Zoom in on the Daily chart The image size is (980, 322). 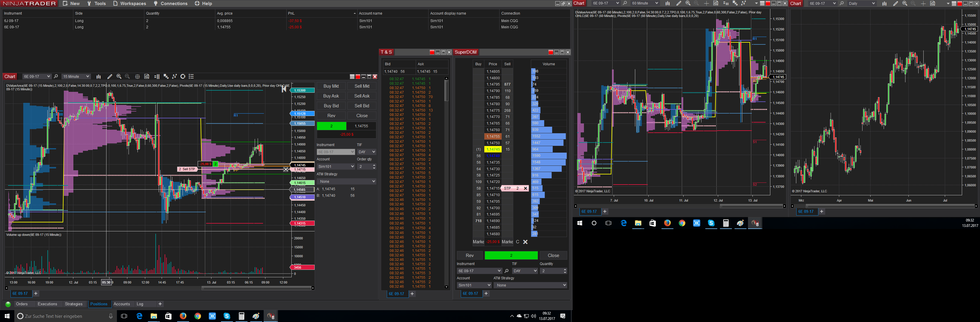905,3
